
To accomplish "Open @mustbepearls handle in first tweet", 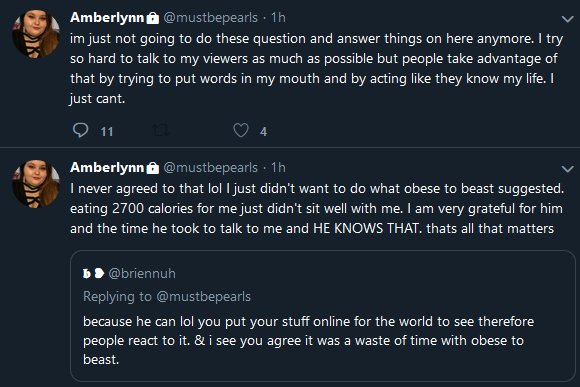I will point(210,18).
